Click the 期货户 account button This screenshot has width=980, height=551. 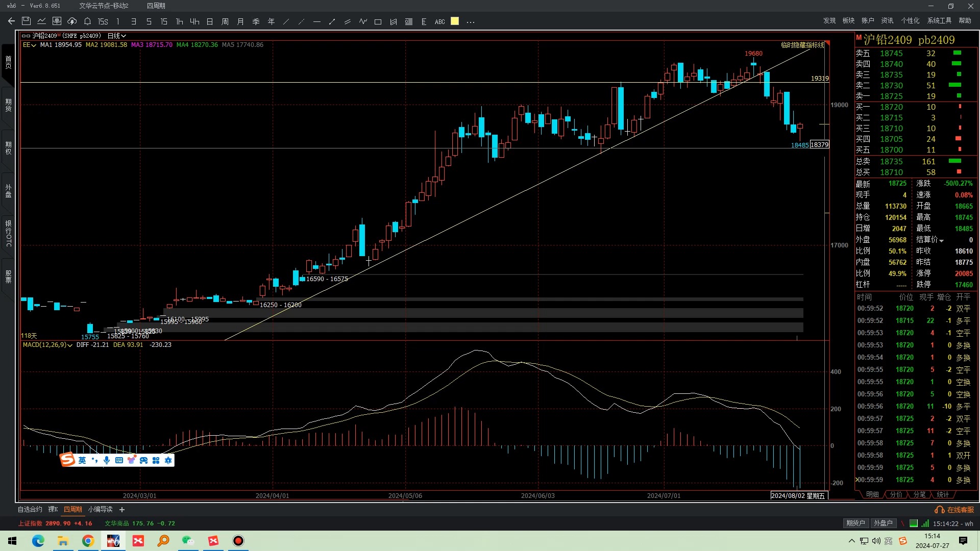855,523
